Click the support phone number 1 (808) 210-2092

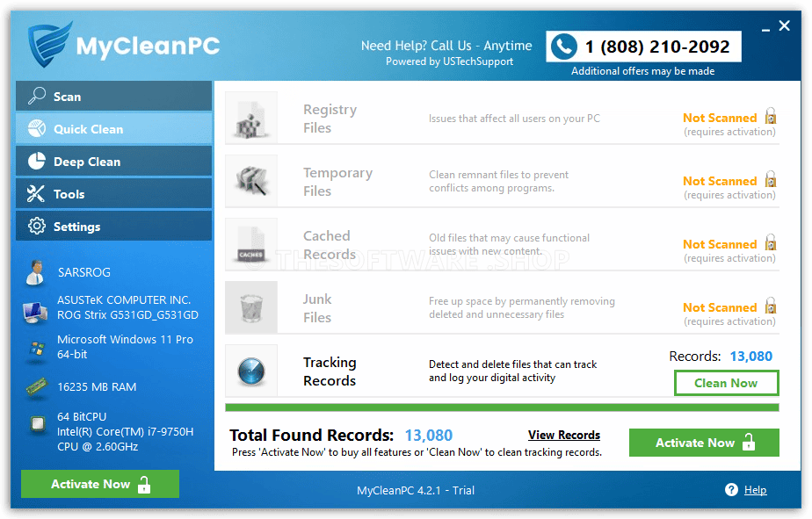(657, 47)
